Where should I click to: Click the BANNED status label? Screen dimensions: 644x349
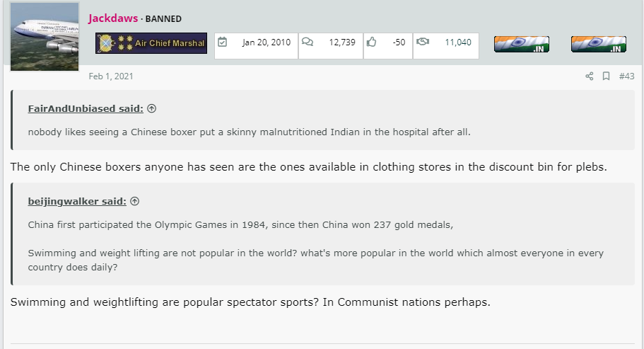(163, 19)
